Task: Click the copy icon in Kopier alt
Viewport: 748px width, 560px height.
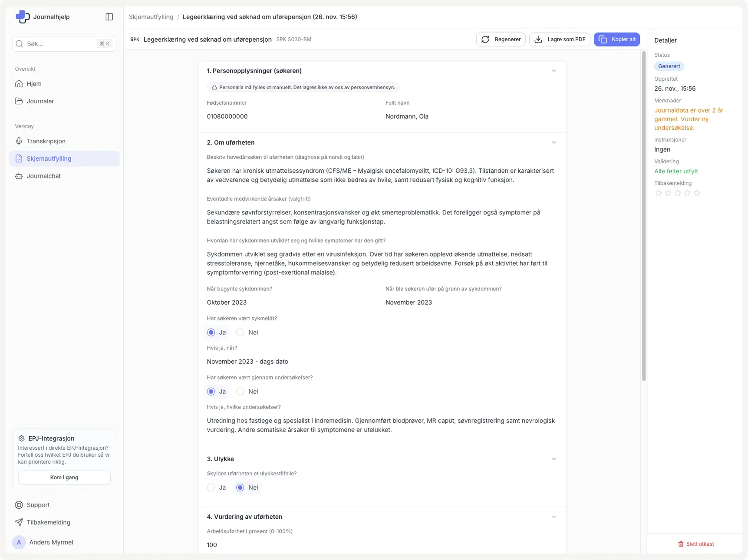Action: (603, 40)
